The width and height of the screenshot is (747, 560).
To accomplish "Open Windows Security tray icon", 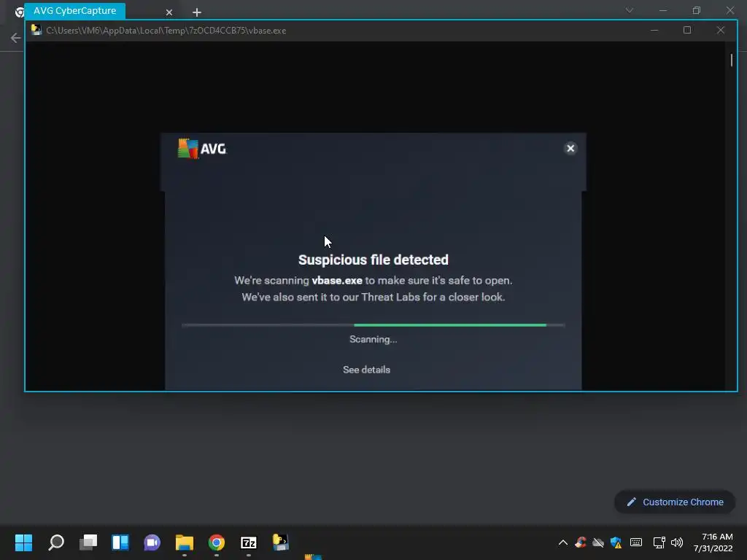I will (616, 542).
